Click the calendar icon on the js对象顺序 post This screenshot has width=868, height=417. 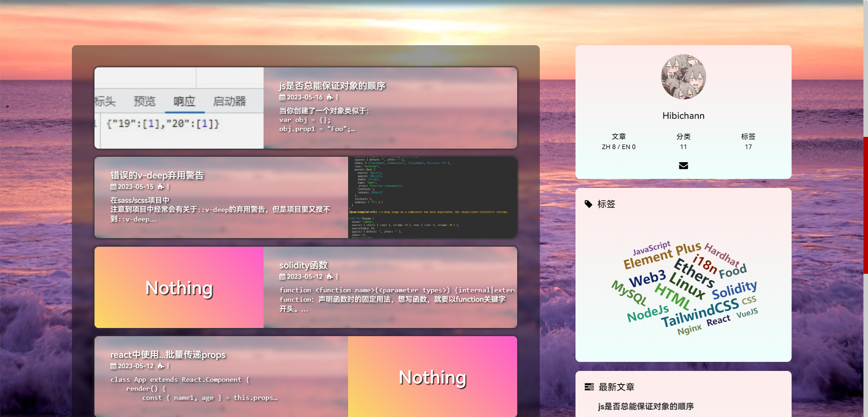282,97
